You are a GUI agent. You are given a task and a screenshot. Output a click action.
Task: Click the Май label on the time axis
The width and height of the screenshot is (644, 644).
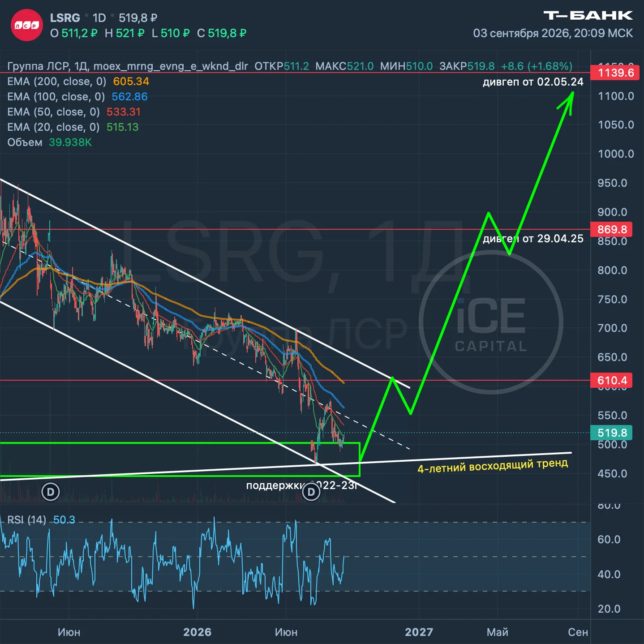pos(498,632)
